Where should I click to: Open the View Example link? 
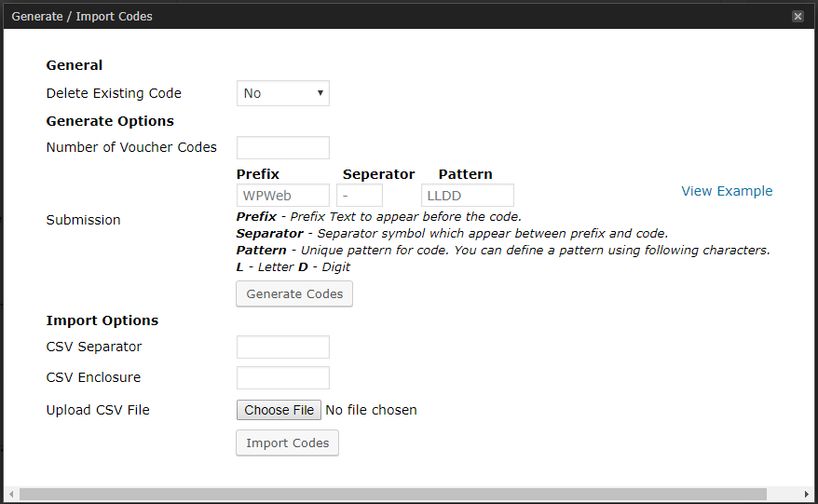727,191
